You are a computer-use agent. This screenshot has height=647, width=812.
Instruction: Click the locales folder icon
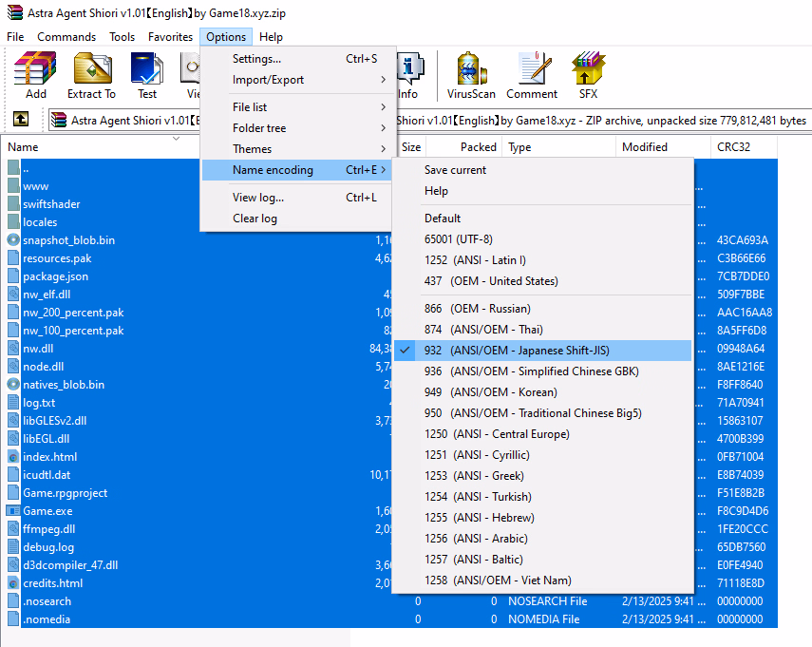tap(14, 222)
